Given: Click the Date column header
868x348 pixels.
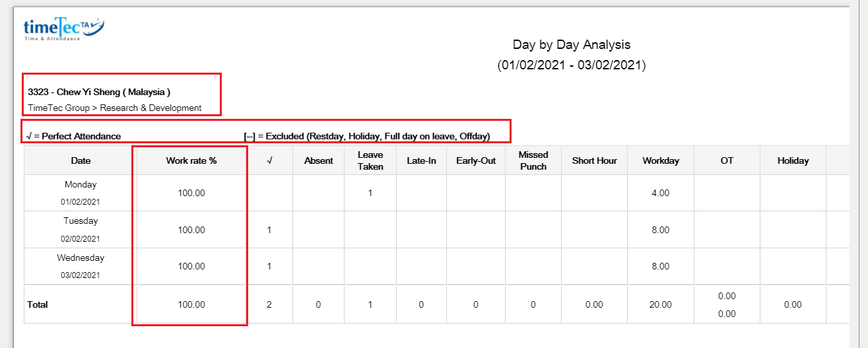Looking at the screenshot, I should (x=81, y=160).
